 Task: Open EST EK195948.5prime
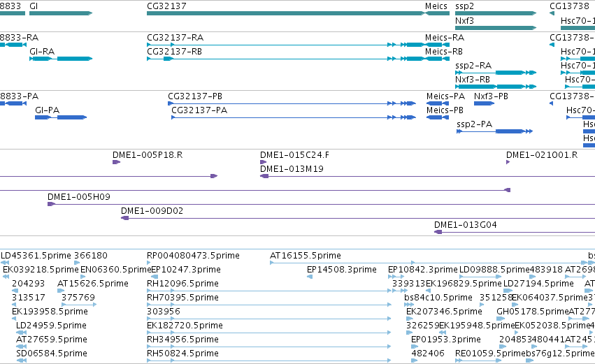pos(477,326)
